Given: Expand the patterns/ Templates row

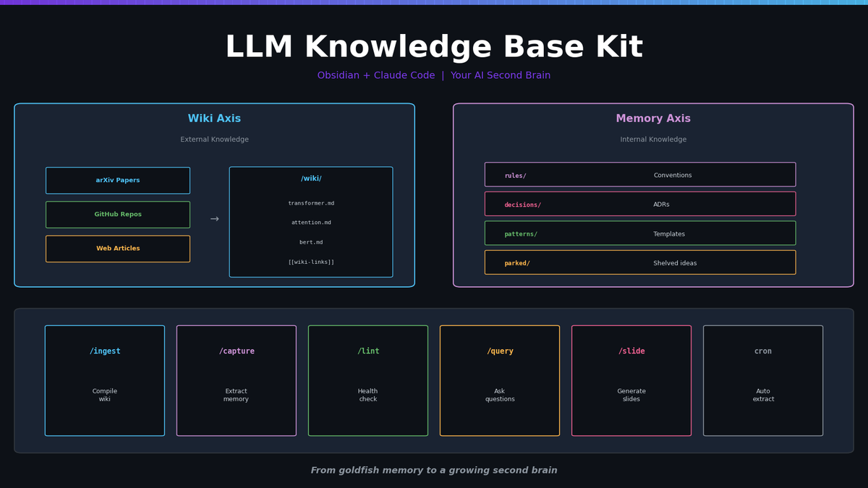Looking at the screenshot, I should [639, 233].
